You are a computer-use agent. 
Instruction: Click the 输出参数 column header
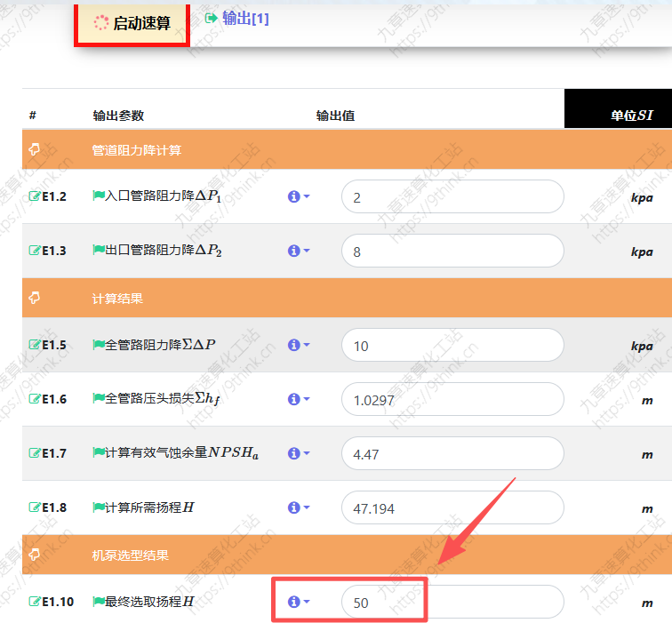[x=118, y=116]
